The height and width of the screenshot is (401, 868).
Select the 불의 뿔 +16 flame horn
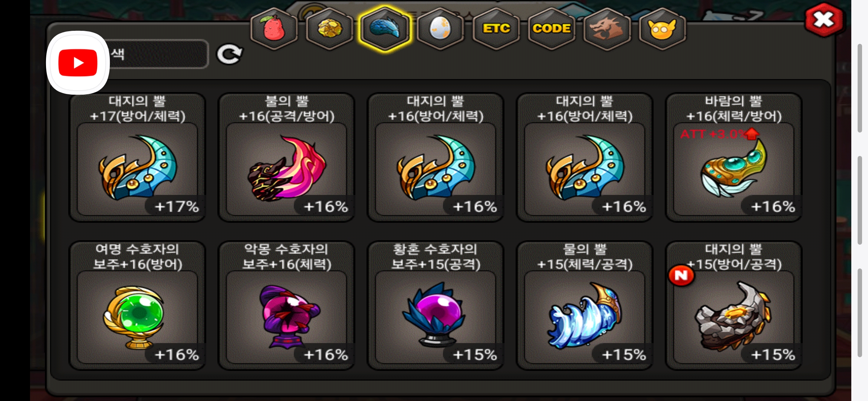286,157
